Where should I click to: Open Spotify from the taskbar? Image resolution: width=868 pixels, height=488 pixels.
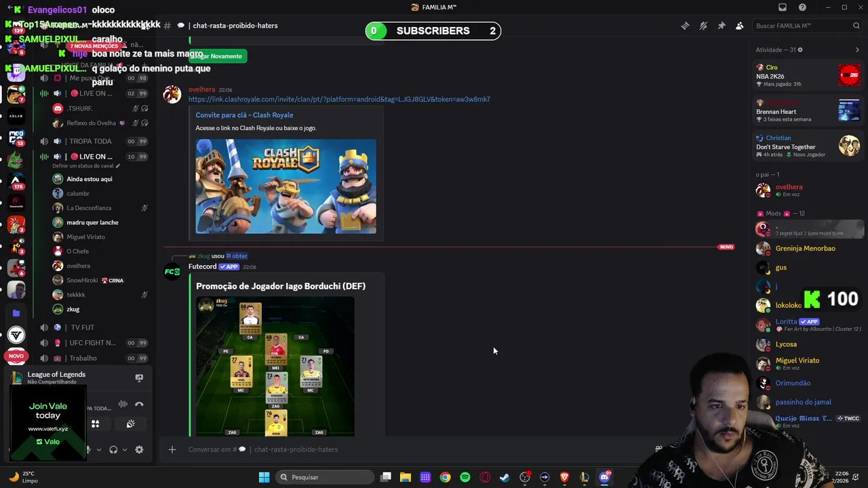click(x=465, y=477)
